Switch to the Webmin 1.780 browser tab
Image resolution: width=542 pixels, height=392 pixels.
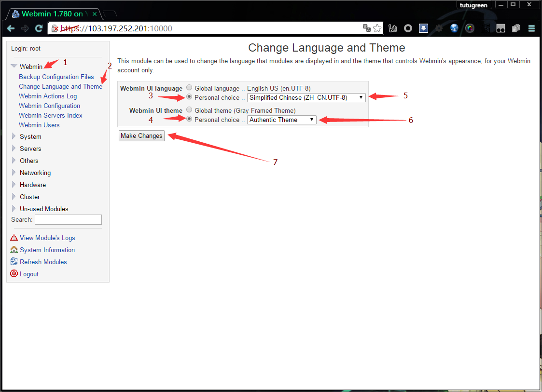tap(55, 14)
